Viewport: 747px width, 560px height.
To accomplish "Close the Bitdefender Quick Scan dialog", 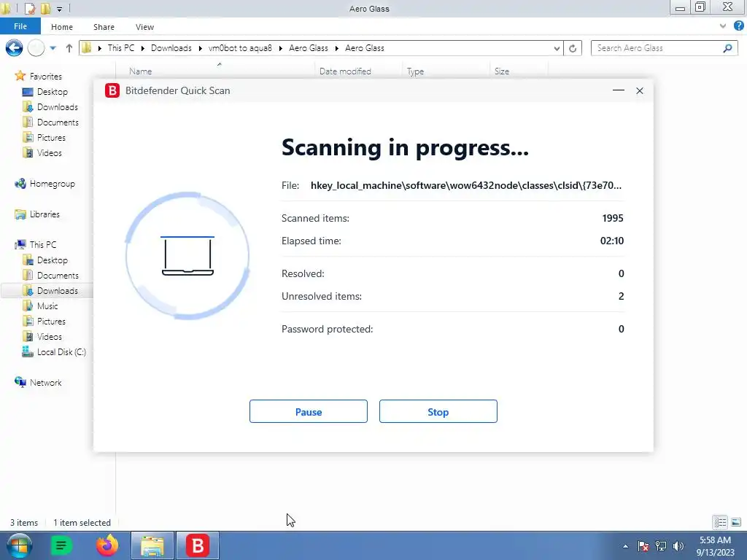I will [639, 90].
